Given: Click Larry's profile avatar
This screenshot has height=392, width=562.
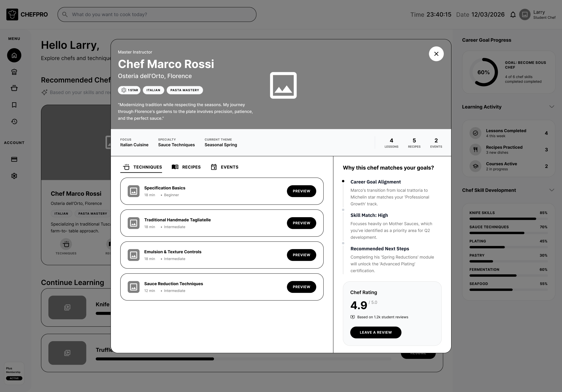Looking at the screenshot, I should 525,15.
